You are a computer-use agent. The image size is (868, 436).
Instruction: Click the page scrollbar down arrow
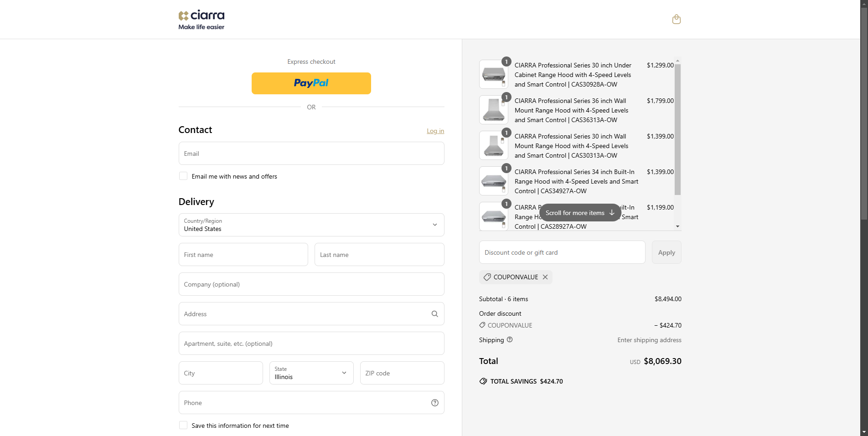864,432
